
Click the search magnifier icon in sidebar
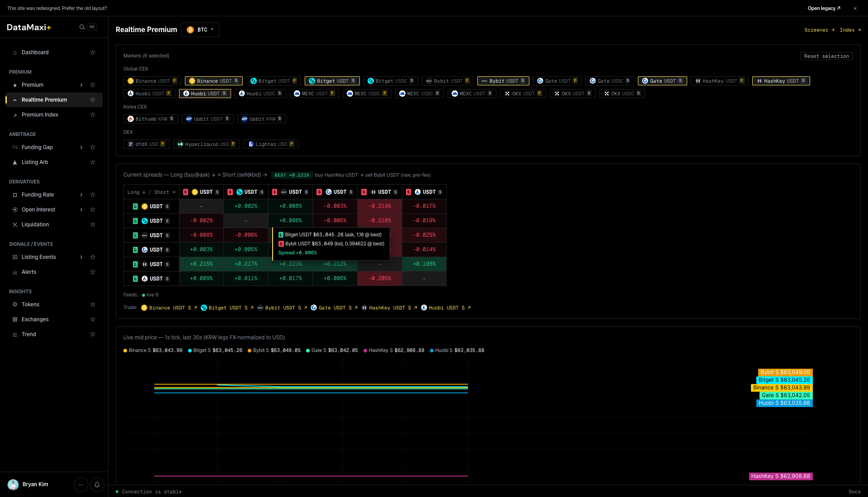pos(82,27)
